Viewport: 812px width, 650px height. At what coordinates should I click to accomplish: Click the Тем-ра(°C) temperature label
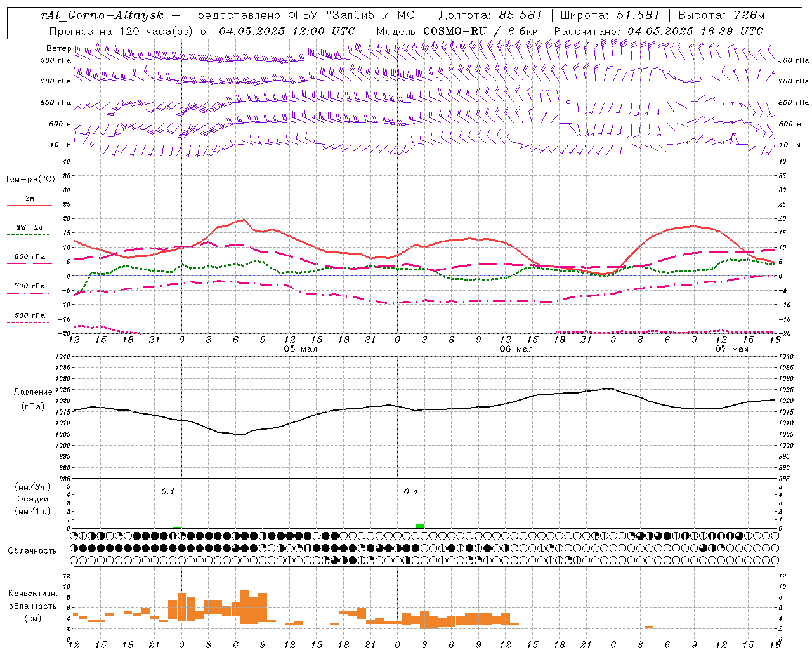pyautogui.click(x=30, y=180)
